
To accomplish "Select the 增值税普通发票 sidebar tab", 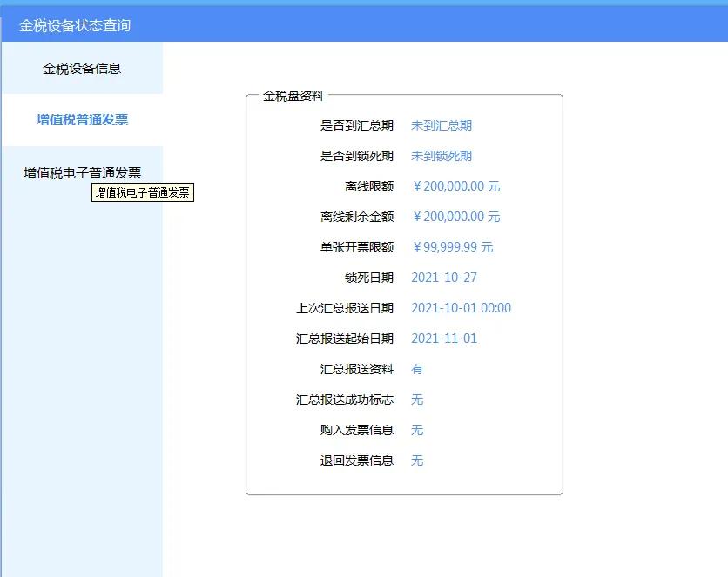I will coord(81,120).
